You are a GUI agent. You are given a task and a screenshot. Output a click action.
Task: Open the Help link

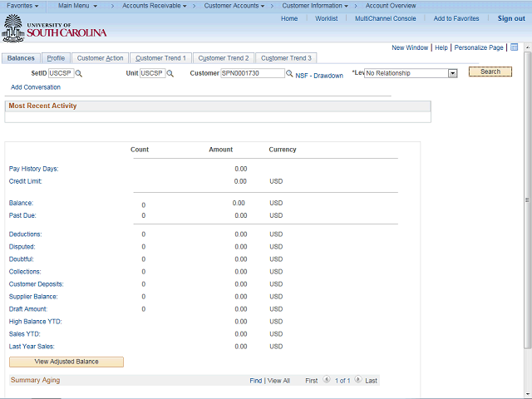click(441, 48)
